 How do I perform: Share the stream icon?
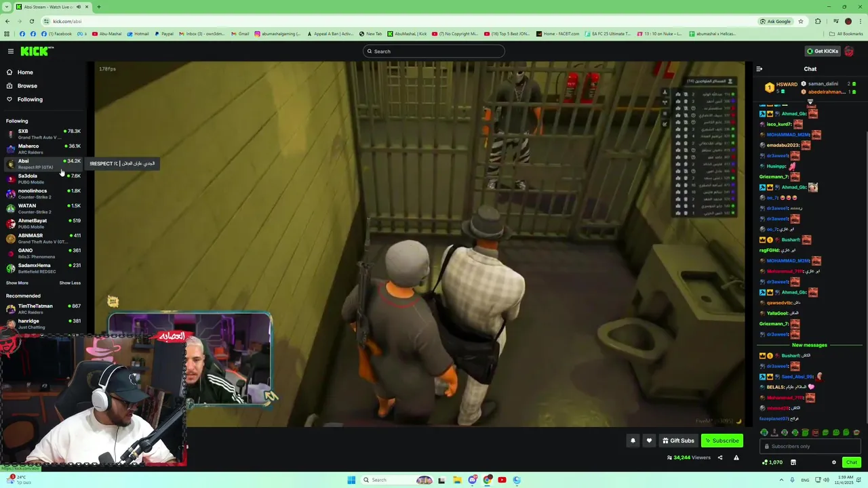720,457
